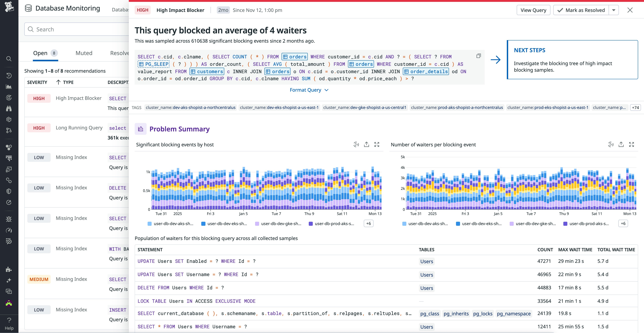Expand the +74 additional tags

635,108
